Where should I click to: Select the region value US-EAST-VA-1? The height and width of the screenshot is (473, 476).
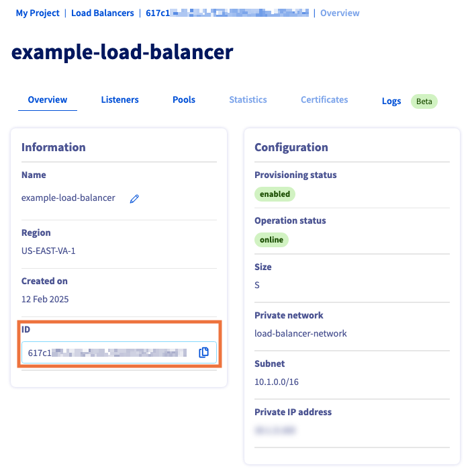[x=48, y=251]
